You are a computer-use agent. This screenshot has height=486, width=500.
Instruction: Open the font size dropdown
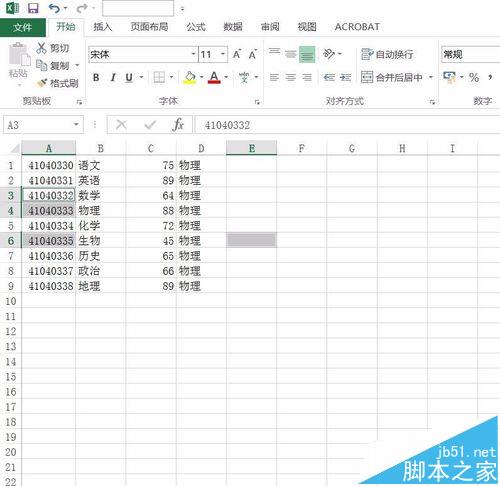pyautogui.click(x=223, y=54)
